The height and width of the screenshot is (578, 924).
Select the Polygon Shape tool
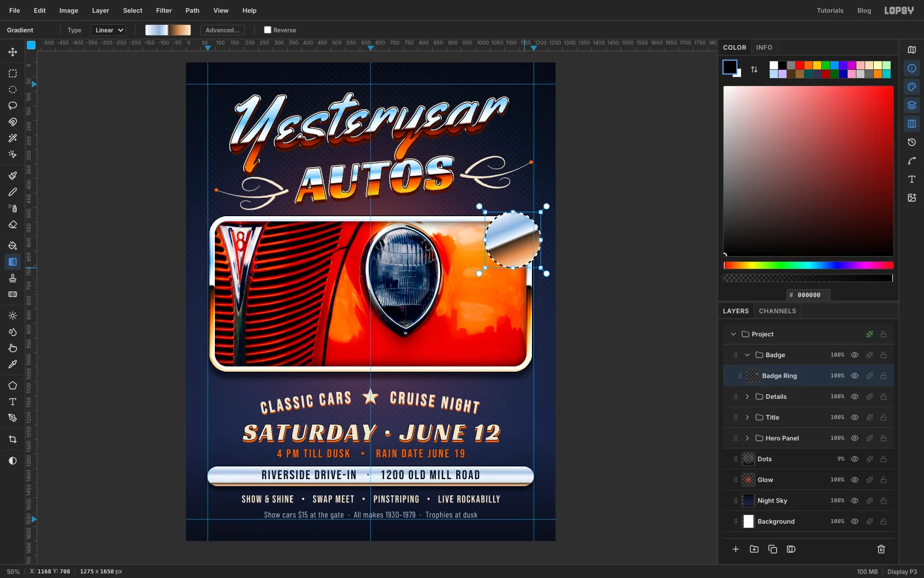pyautogui.click(x=13, y=386)
